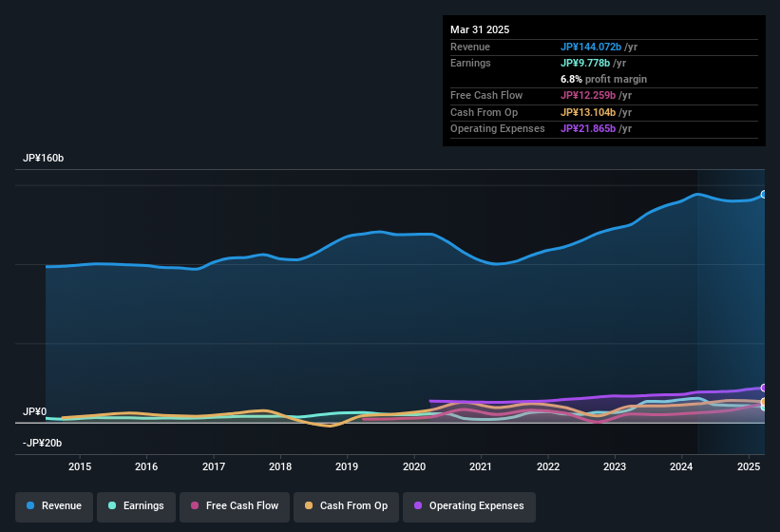Click the 2018 x-axis label

280,466
